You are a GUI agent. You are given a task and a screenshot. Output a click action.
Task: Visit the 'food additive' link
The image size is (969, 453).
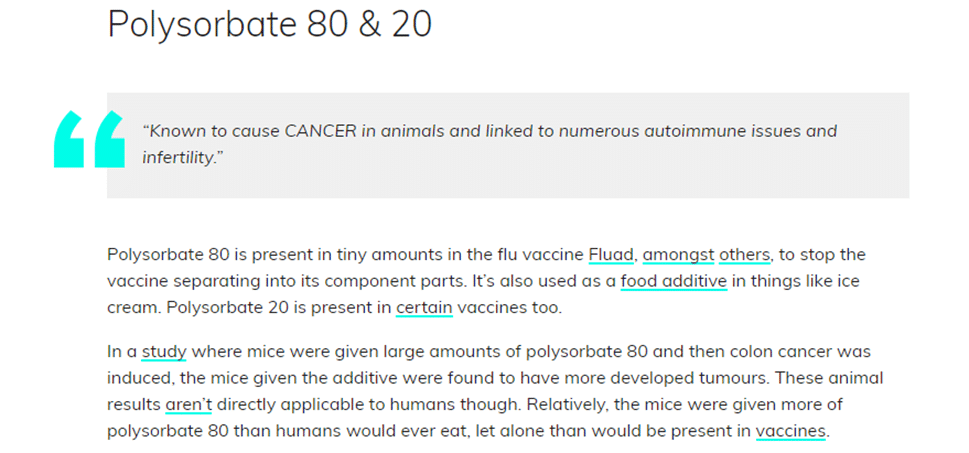(x=674, y=281)
